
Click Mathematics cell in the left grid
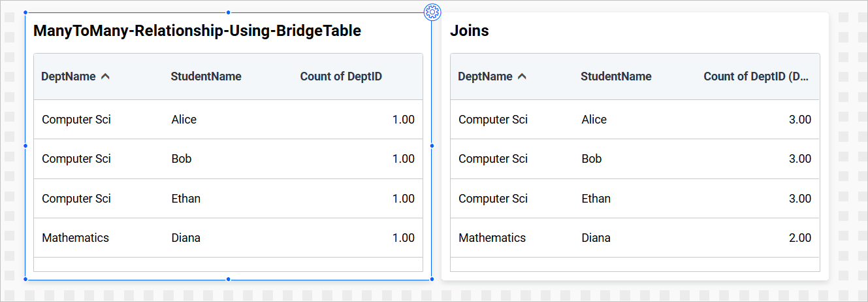[75, 238]
